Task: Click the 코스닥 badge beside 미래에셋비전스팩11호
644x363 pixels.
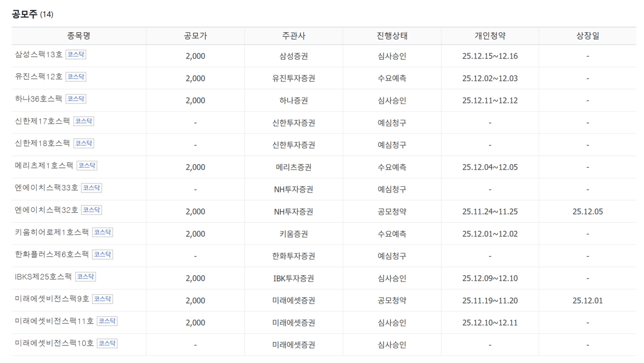Action: [107, 321]
